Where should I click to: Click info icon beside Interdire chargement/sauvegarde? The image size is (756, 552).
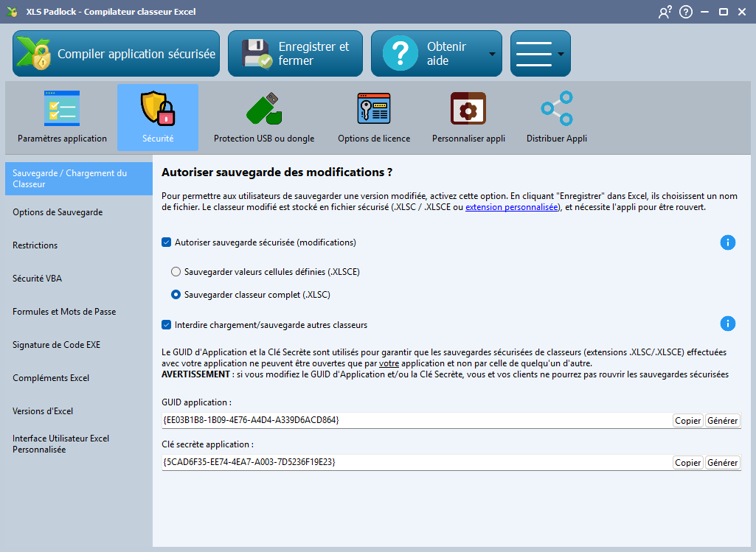click(x=727, y=324)
